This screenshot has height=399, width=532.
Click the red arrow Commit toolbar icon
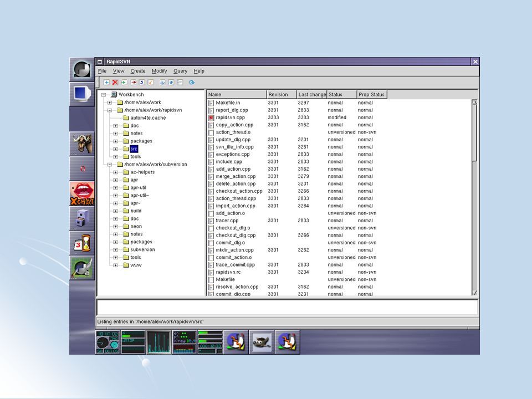(133, 83)
